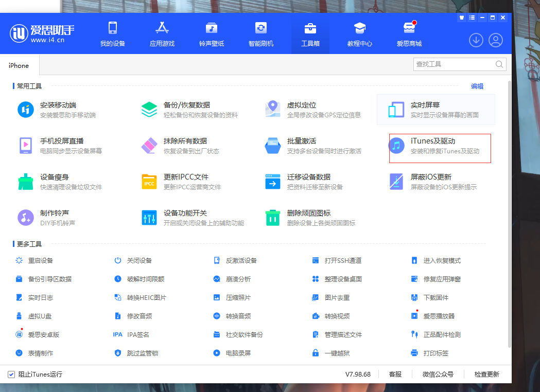Open 备份/恢复数据 tool icon
The width and height of the screenshot is (540, 392).
(x=149, y=110)
